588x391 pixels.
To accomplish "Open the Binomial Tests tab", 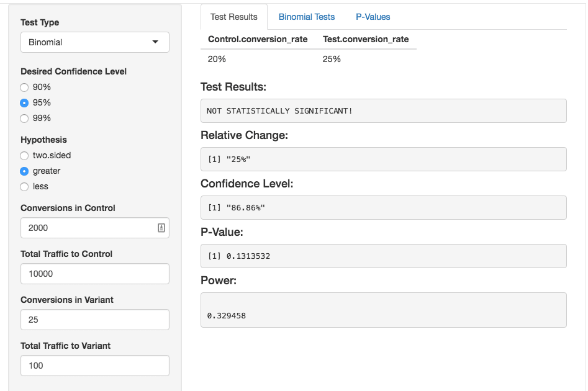I will click(306, 17).
